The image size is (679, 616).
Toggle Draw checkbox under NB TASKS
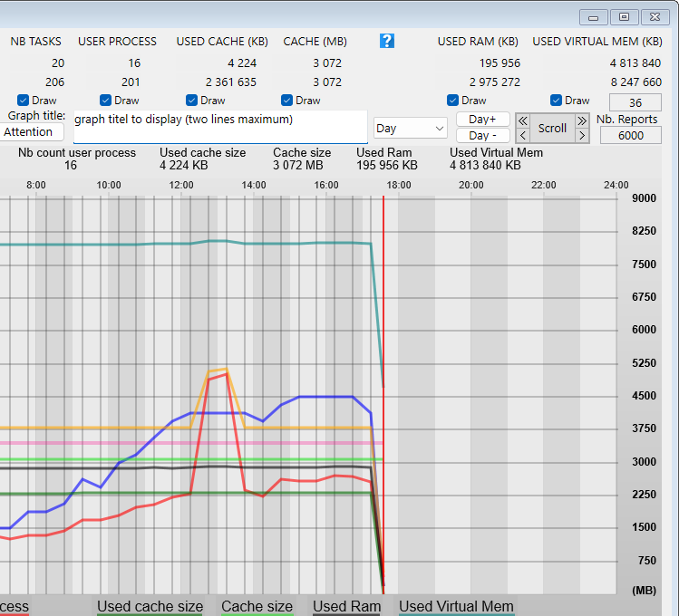click(24, 101)
